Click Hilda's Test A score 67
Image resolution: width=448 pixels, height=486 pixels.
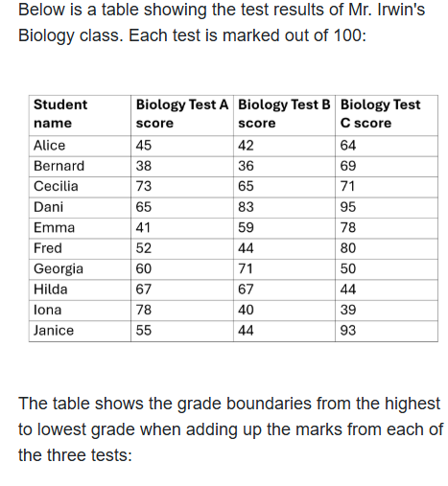(182, 290)
